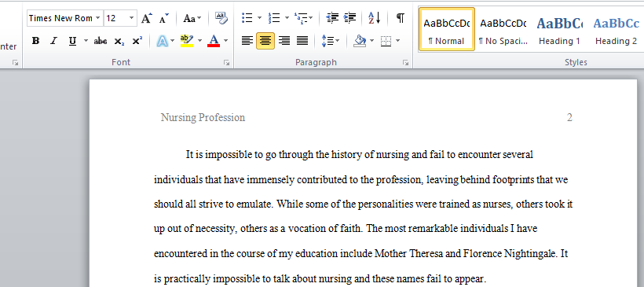Select Align Text Left
Screen dimensions: 644x287
click(x=247, y=41)
